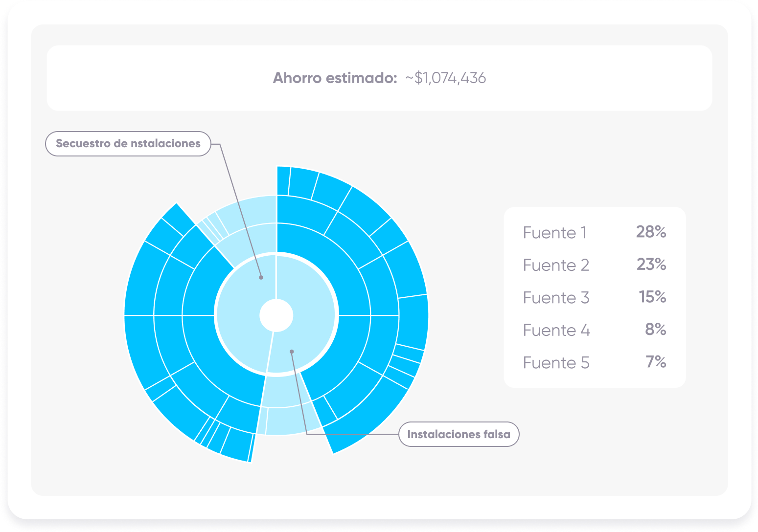Select the 8% percentage
Screen dimensions: 758x532
pyautogui.click(x=655, y=330)
